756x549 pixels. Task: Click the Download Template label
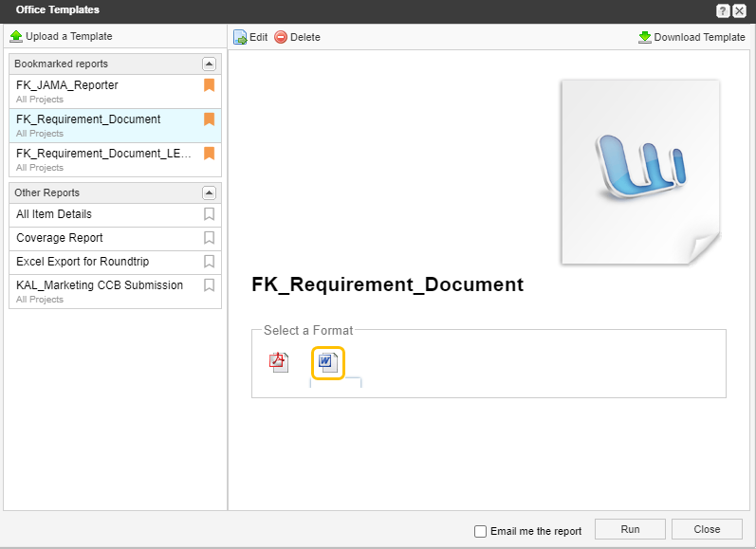point(699,37)
